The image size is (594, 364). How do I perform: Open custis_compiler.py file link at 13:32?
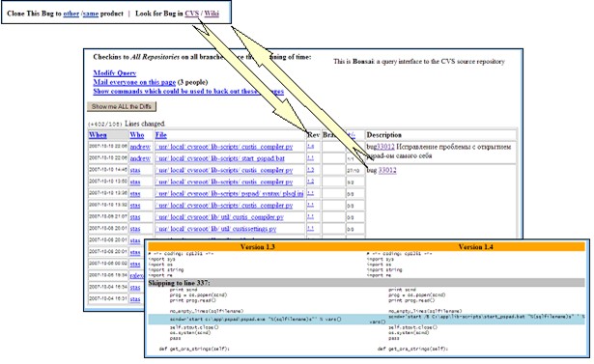pyautogui.click(x=224, y=206)
